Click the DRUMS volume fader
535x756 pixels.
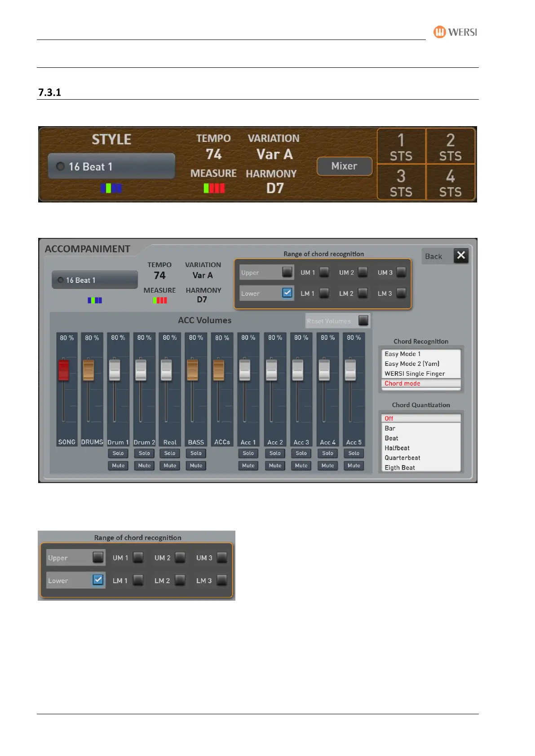click(x=88, y=369)
